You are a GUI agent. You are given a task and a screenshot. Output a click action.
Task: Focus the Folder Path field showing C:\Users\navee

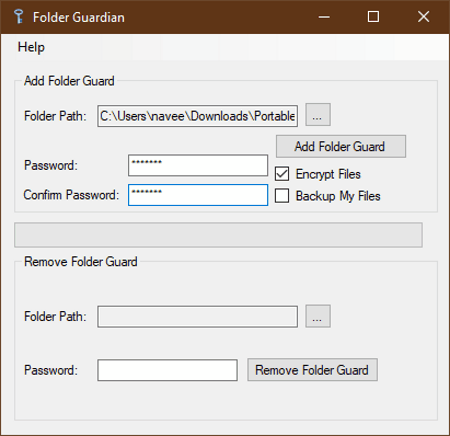(x=198, y=116)
